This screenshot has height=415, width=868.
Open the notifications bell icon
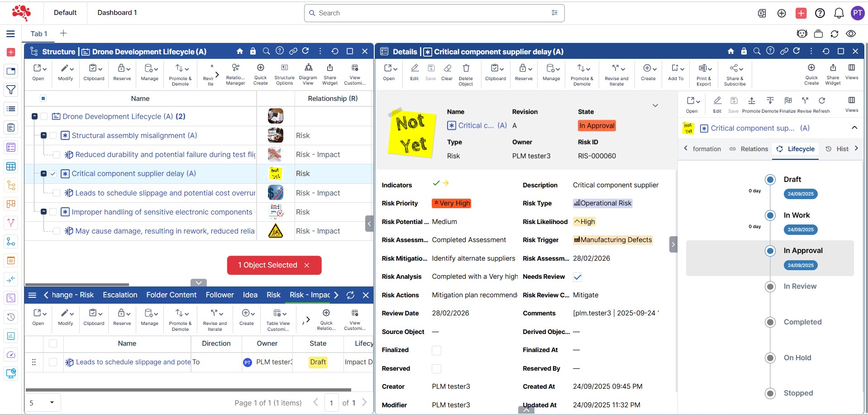(839, 13)
